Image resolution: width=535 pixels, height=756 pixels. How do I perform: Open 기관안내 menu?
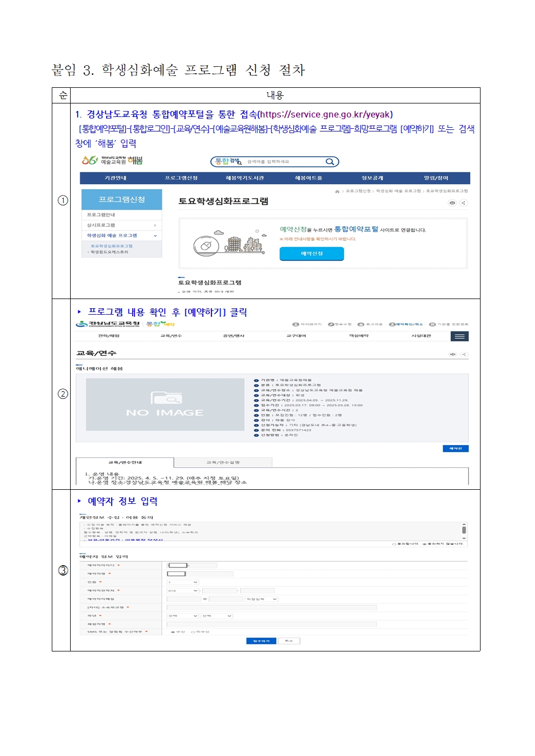(x=115, y=178)
